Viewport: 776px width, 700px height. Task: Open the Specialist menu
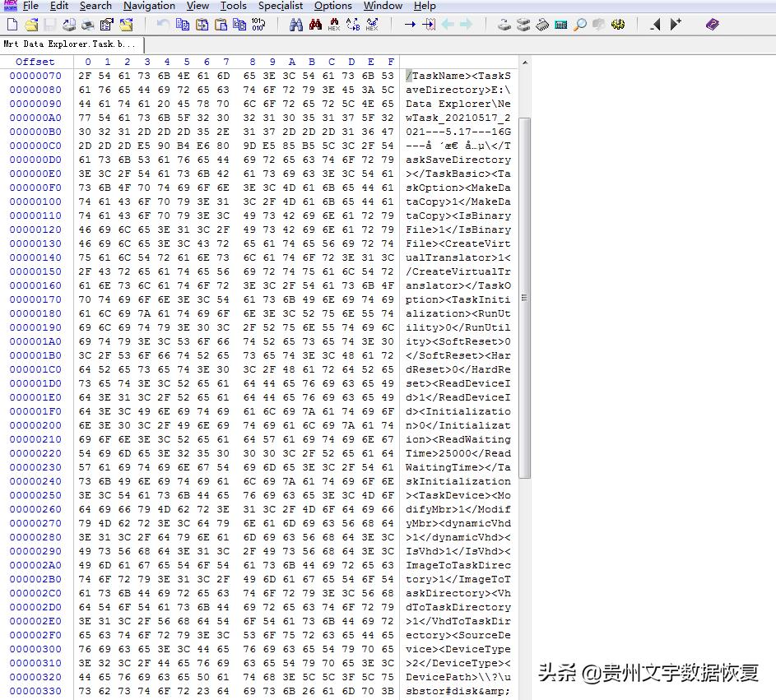281,6
